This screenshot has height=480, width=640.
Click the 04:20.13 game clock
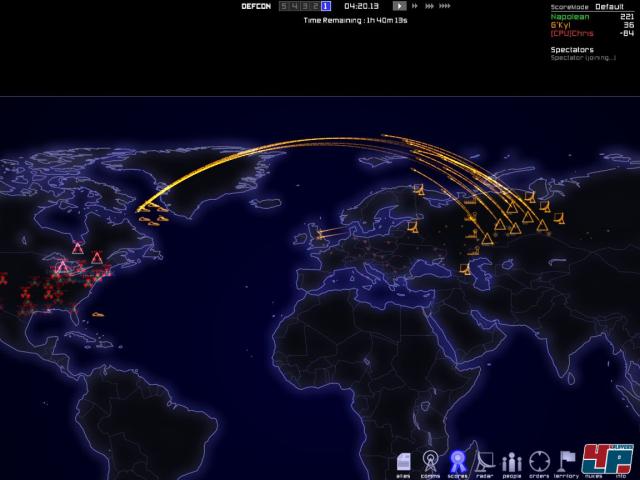361,6
